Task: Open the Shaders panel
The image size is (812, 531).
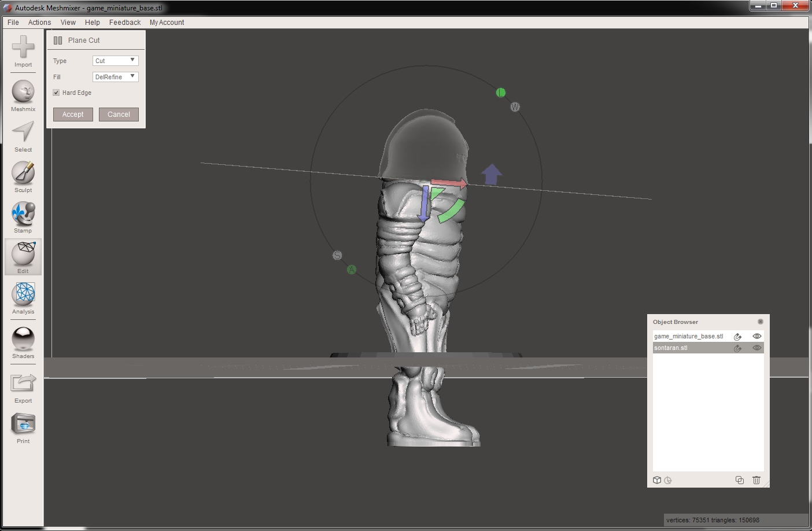Action: point(23,343)
